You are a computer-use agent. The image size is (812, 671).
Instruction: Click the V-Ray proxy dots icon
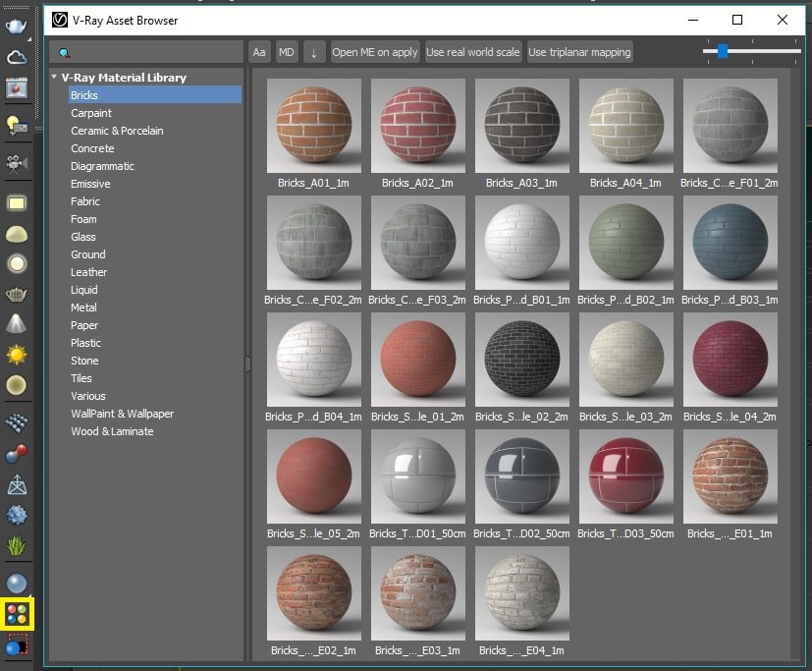[x=16, y=422]
